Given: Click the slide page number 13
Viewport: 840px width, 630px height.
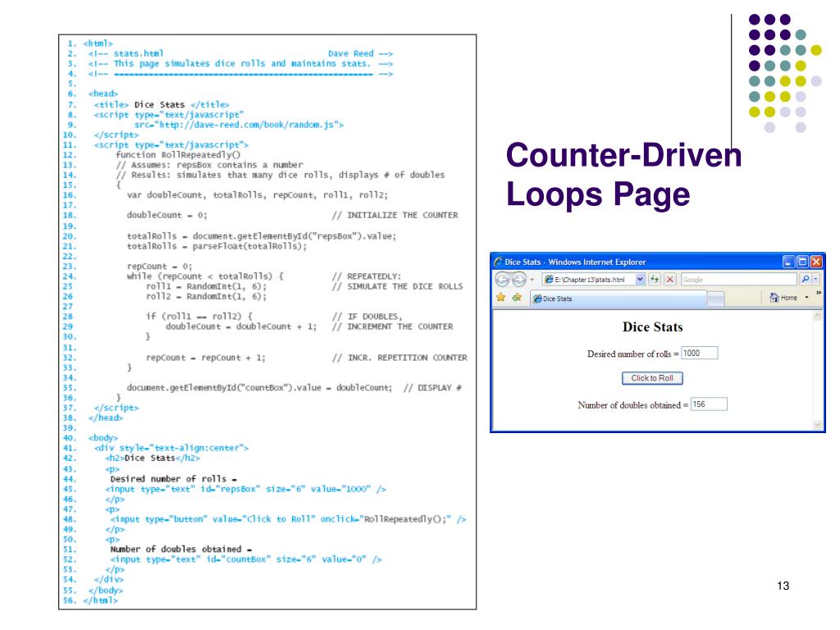Looking at the screenshot, I should (x=783, y=586).
